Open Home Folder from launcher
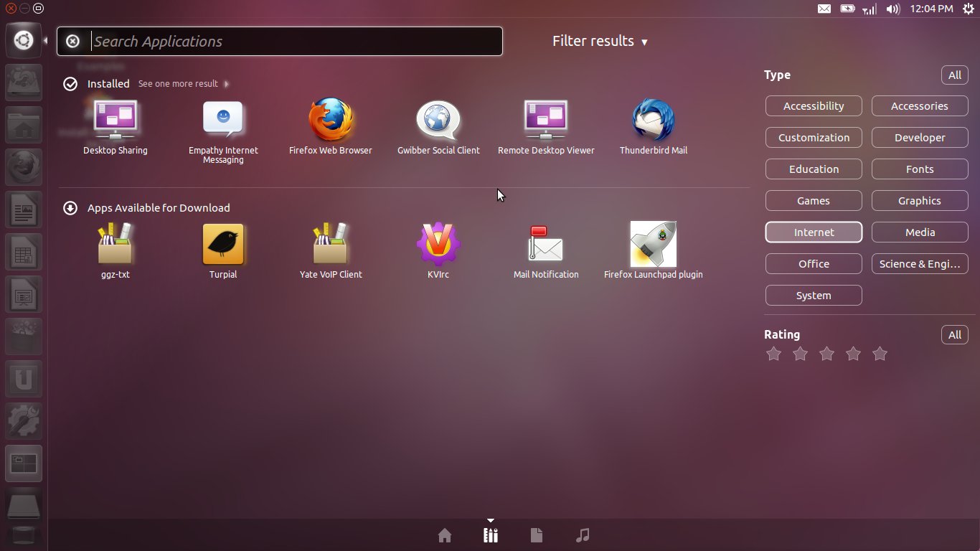Image resolution: width=980 pixels, height=551 pixels. point(24,126)
